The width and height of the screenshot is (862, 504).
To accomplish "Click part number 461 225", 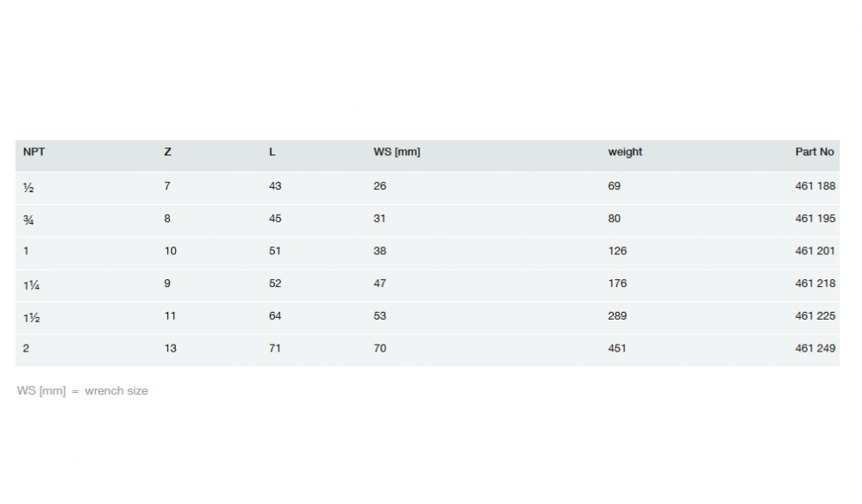I will point(815,316).
